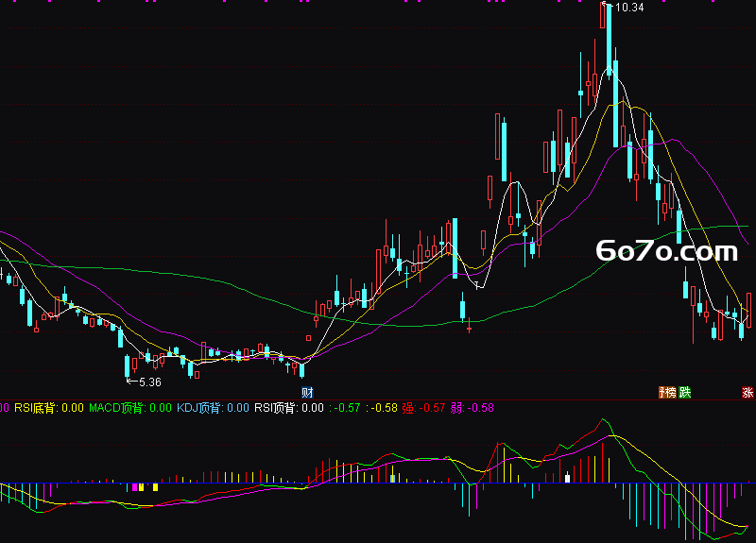Click the 10.34 high price label

(x=629, y=8)
